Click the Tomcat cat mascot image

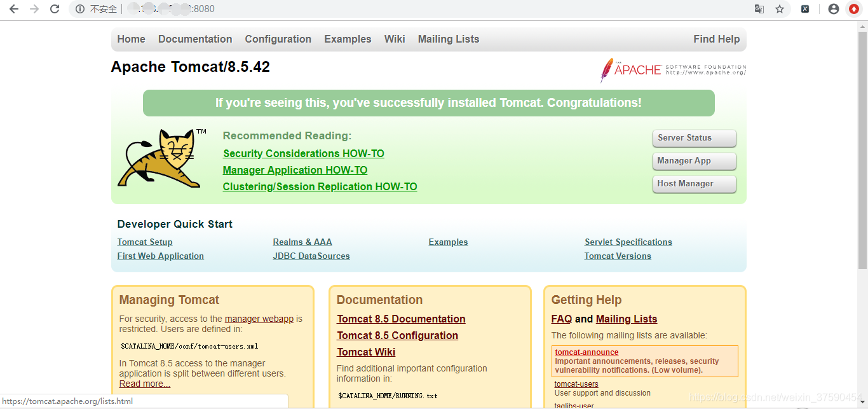pyautogui.click(x=162, y=158)
